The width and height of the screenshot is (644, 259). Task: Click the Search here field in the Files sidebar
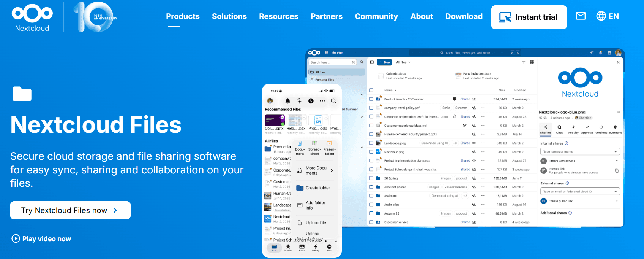(332, 62)
